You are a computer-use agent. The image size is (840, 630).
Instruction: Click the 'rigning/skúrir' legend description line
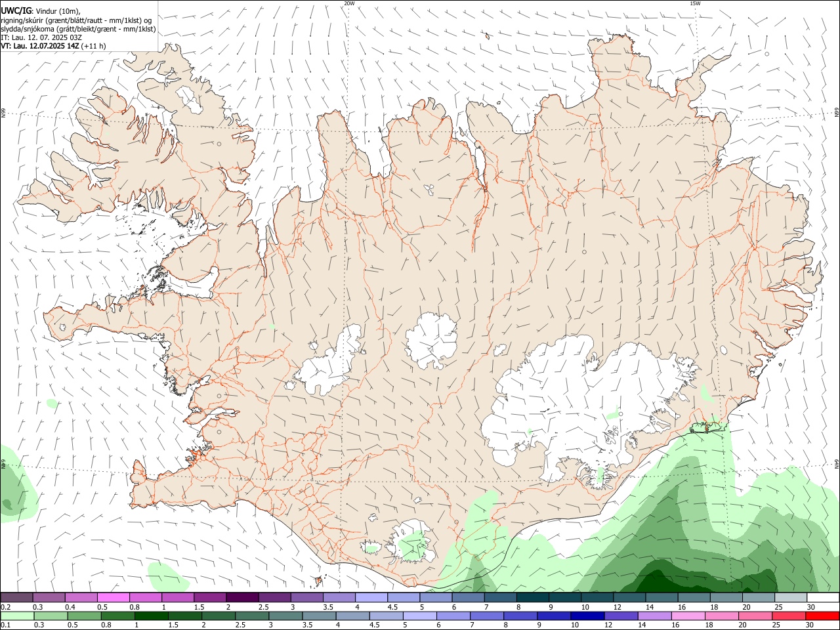click(76, 20)
